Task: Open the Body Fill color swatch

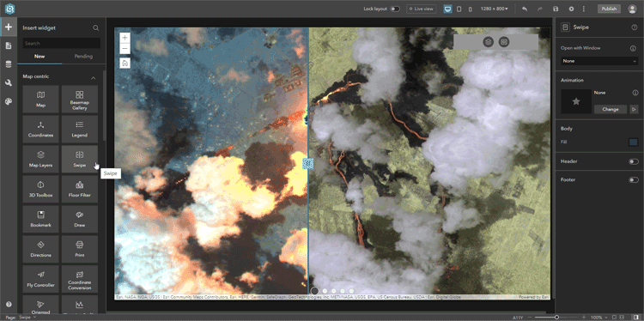Action: [x=634, y=142]
